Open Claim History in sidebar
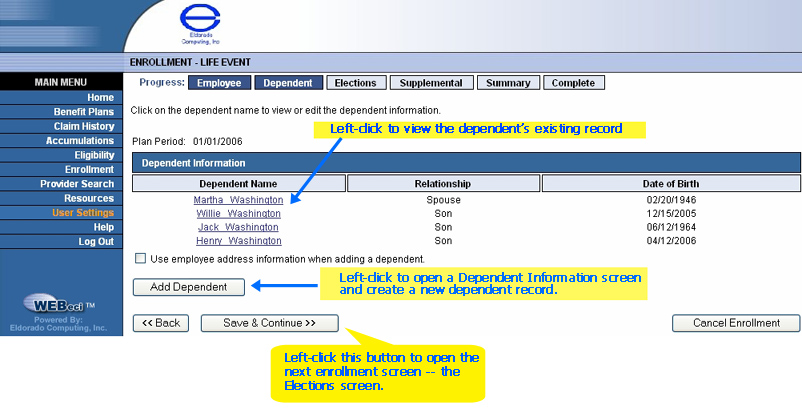Screen dimensions: 802x413 point(84,126)
